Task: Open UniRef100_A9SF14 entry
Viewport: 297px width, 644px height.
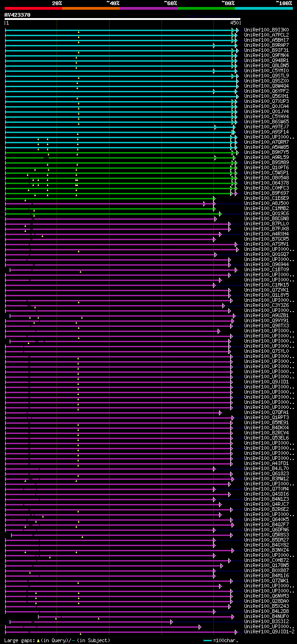Action: (267, 132)
